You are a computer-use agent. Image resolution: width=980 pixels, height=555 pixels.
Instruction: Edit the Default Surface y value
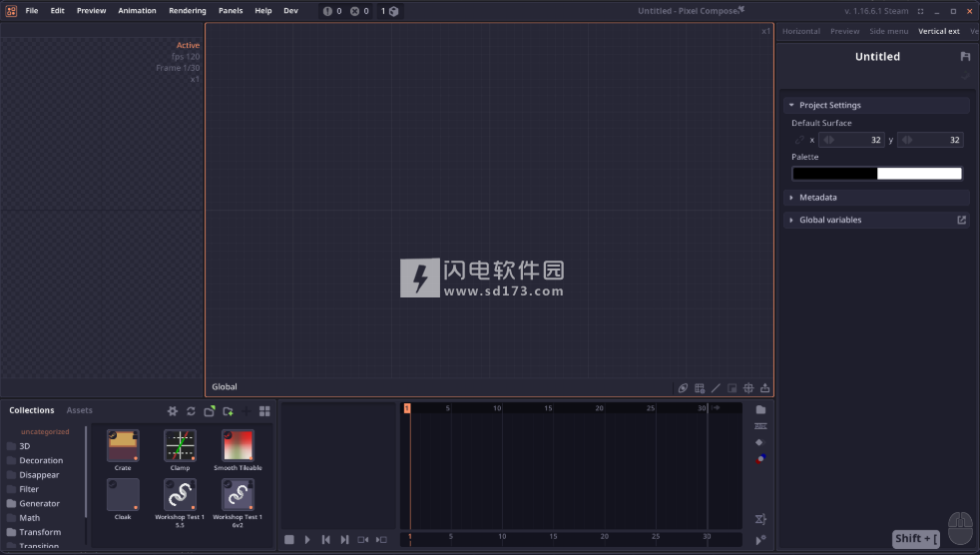(930, 140)
